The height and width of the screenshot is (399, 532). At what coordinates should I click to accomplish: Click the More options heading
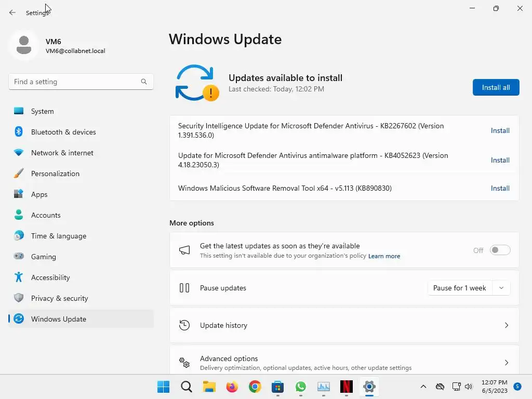[x=192, y=223]
